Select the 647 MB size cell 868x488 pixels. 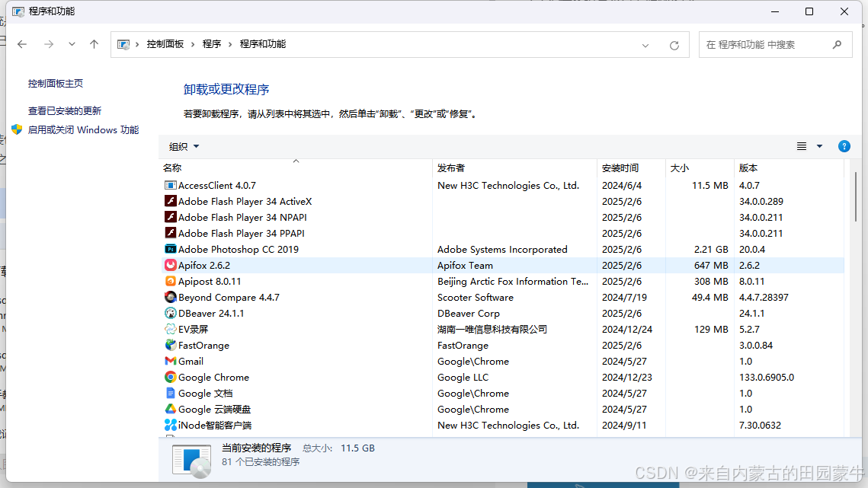click(711, 266)
